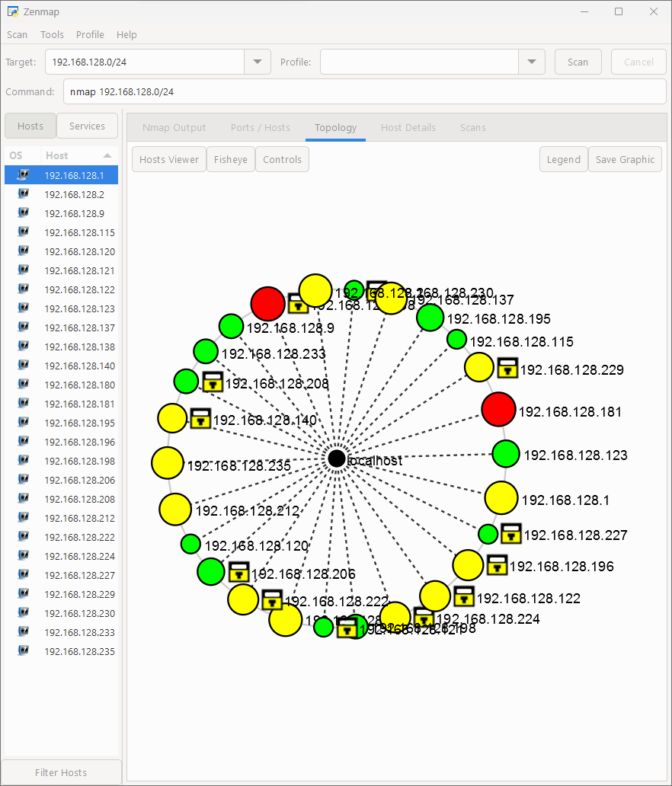Click the lock icon beside 192.168.128.229
This screenshot has height=786, width=672.
point(508,368)
